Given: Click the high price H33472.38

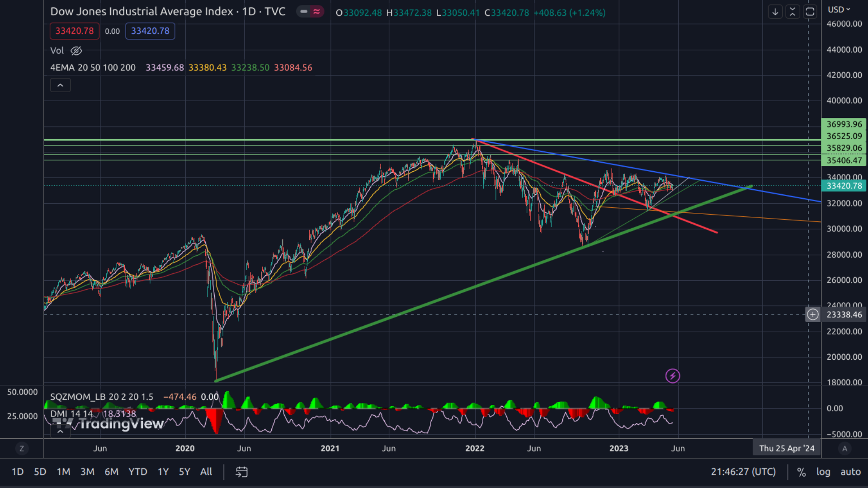Looking at the screenshot, I should coord(409,13).
